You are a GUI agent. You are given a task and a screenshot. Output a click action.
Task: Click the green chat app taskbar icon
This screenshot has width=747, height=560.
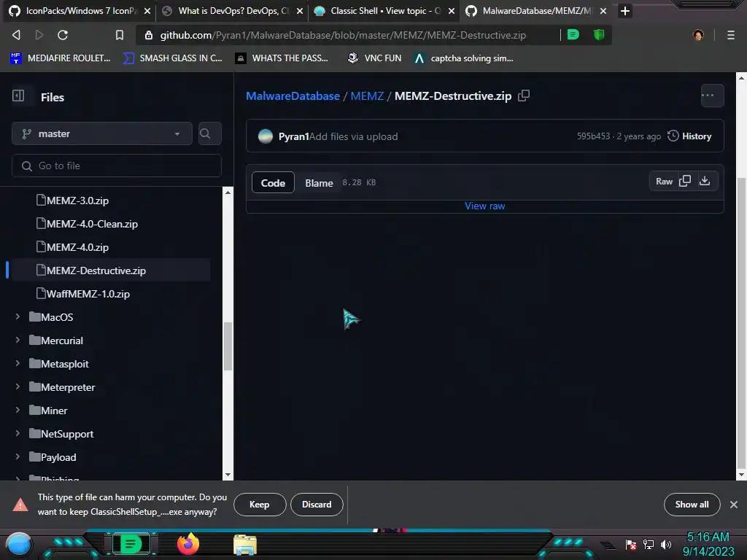click(x=131, y=544)
